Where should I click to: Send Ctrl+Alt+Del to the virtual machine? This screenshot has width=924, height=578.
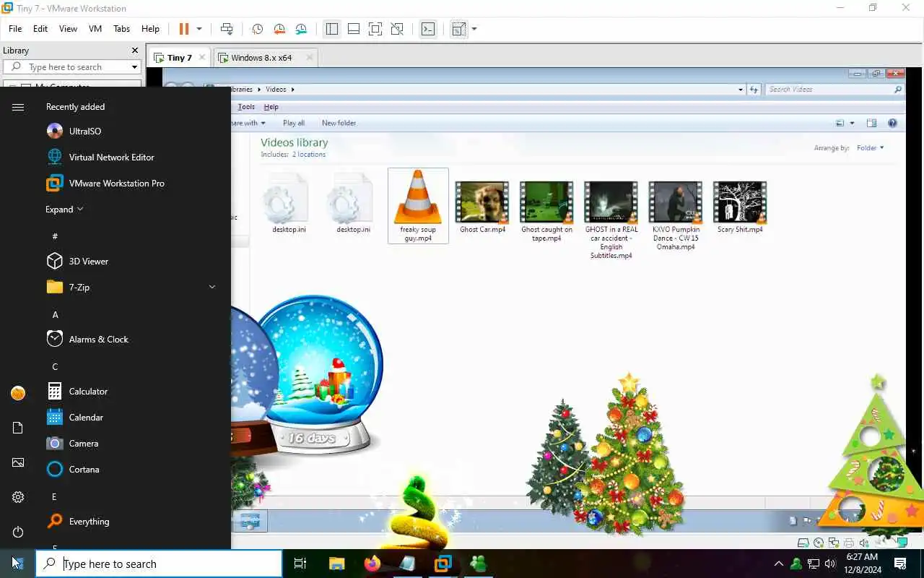(x=227, y=29)
